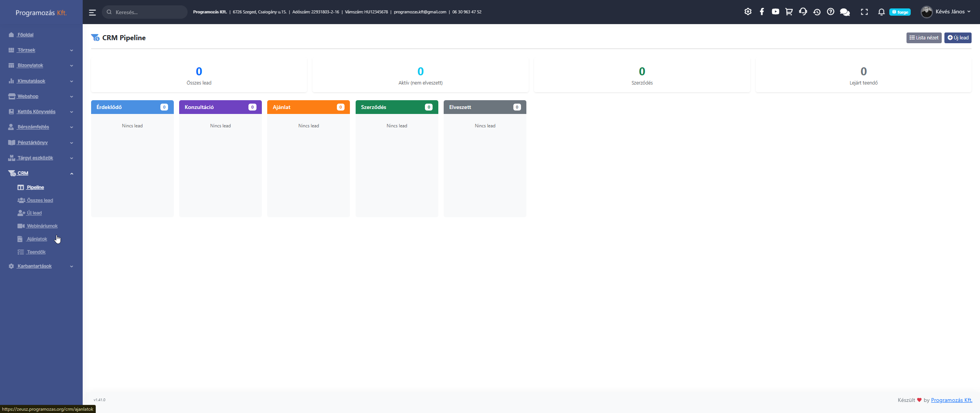Viewport: 980px width, 413px height.
Task: Open the Programozás Kft. footer link
Action: [x=951, y=400]
